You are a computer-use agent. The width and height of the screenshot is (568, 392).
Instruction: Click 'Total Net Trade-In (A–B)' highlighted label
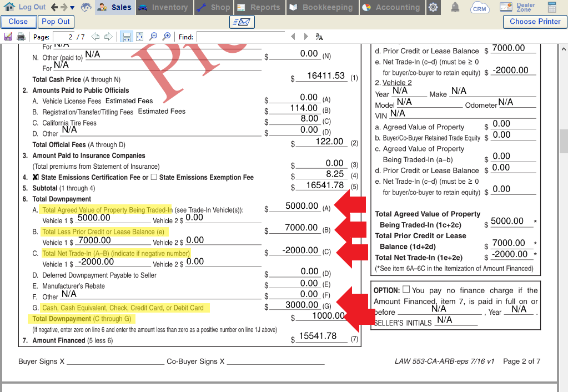click(116, 253)
